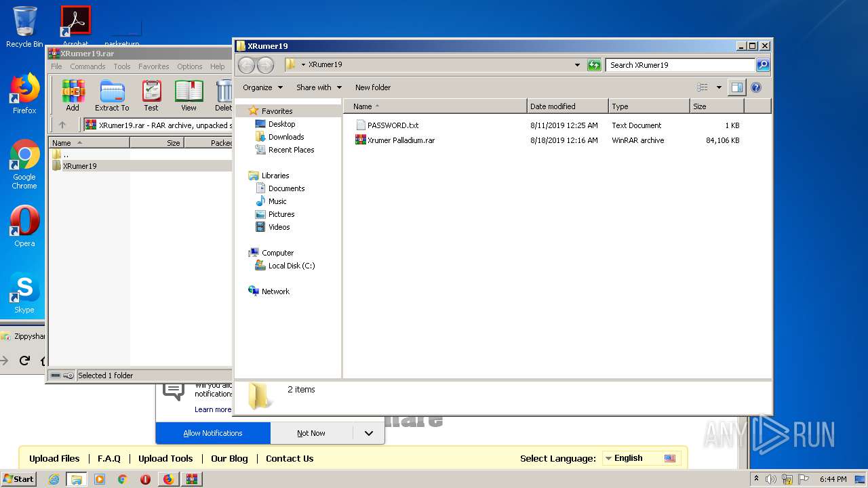Open Skype desktop shortcut

point(24,293)
